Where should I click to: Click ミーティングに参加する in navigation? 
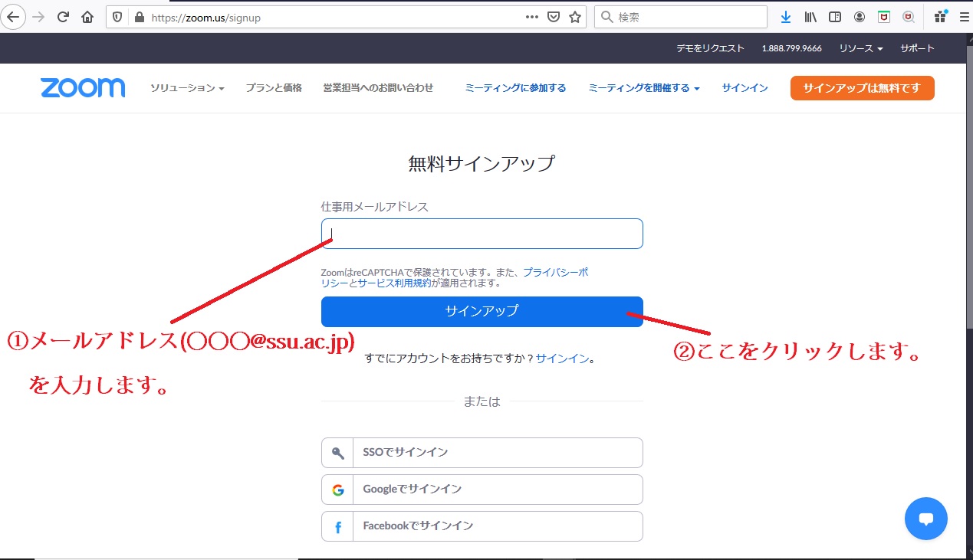point(515,88)
